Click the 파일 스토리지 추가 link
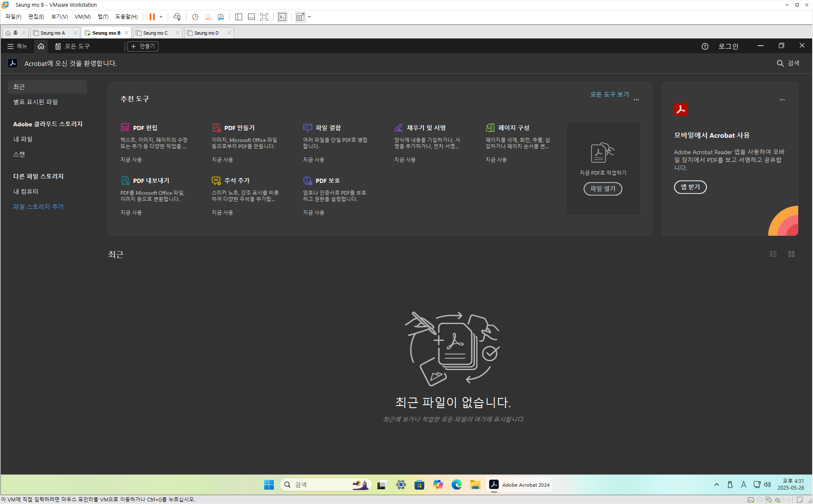The width and height of the screenshot is (813, 504). tap(38, 207)
